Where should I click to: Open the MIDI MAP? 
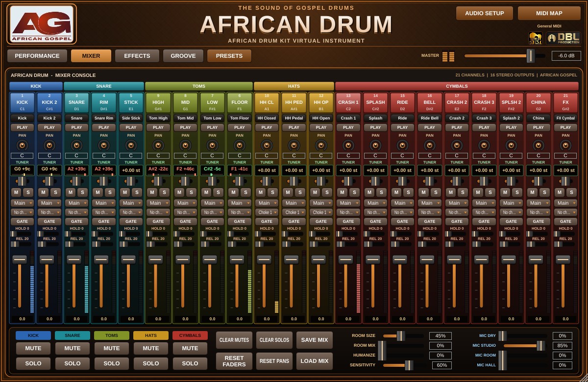point(549,13)
